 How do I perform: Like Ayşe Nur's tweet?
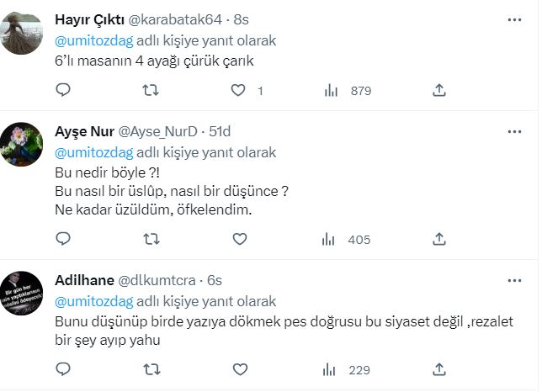pos(240,240)
